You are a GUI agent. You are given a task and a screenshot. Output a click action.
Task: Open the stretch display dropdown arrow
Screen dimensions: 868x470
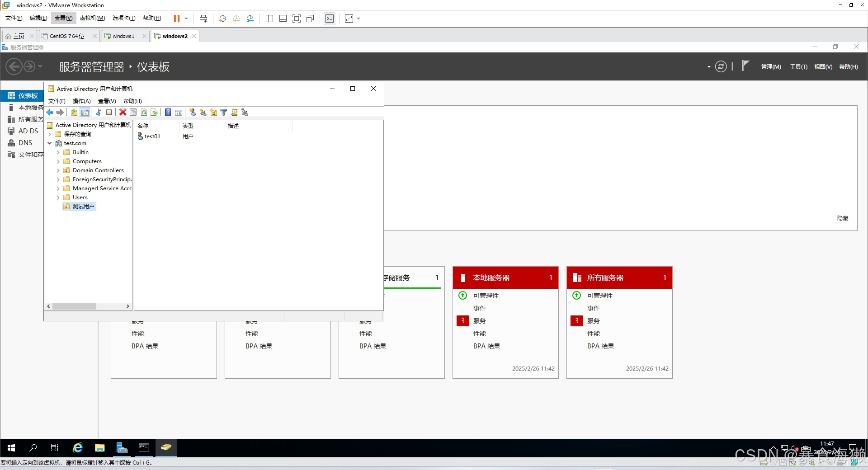pos(359,19)
